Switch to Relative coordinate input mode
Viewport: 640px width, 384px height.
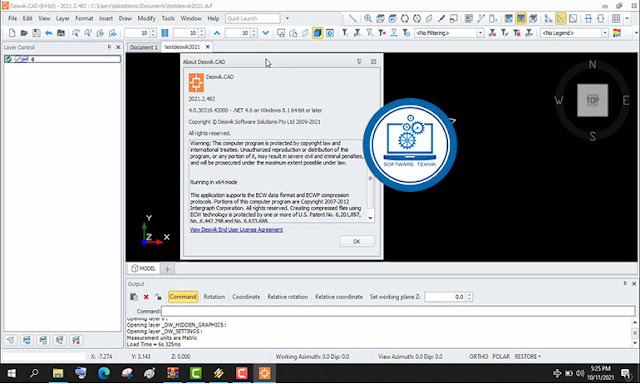click(339, 297)
